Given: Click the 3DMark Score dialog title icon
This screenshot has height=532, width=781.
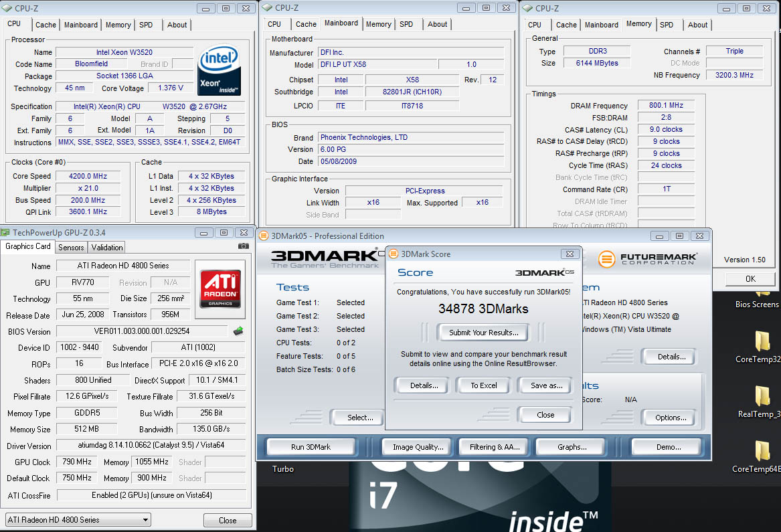Looking at the screenshot, I should click(394, 254).
